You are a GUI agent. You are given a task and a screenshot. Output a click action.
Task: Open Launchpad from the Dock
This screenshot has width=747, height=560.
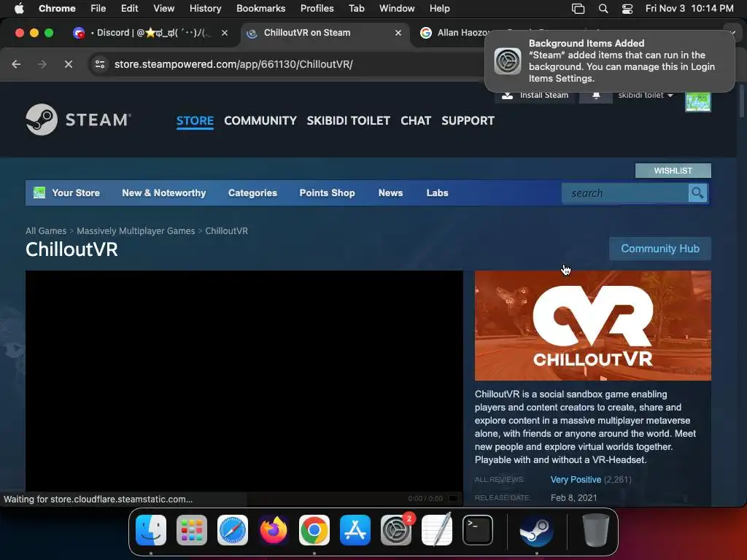pos(192,530)
